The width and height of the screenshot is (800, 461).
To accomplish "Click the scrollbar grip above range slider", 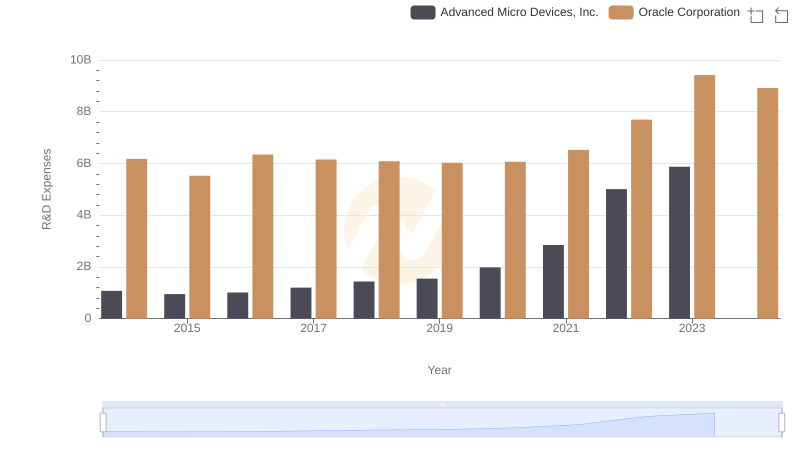I will [442, 404].
